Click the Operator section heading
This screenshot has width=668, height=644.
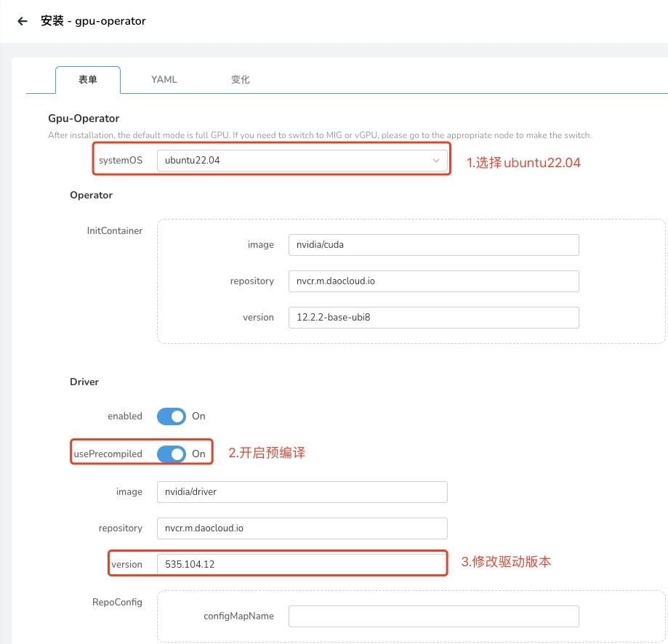[91, 196]
